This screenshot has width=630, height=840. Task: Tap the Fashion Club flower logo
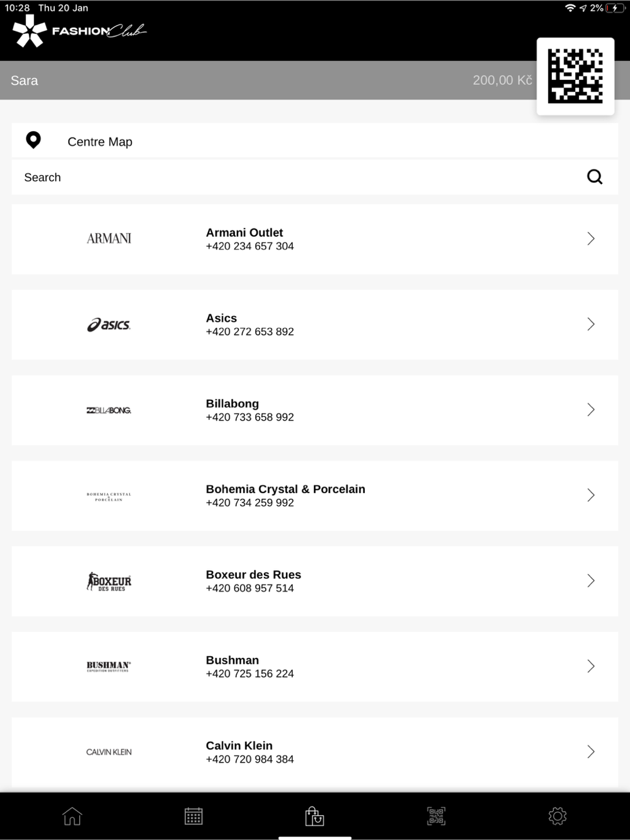click(30, 31)
